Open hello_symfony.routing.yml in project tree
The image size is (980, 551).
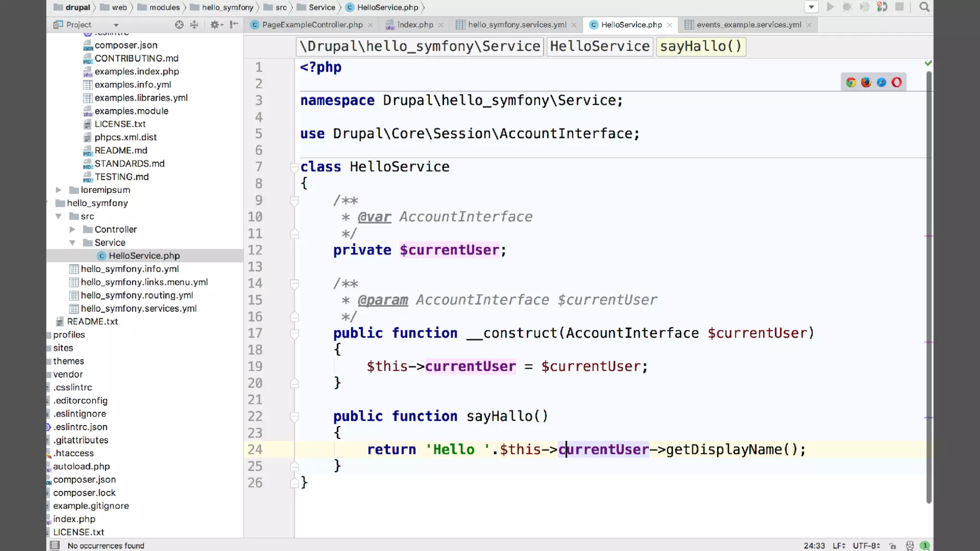click(137, 295)
